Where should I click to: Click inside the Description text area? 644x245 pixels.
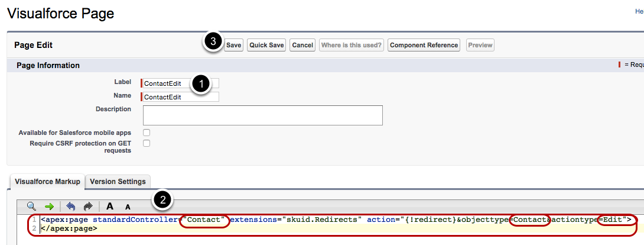pos(263,115)
